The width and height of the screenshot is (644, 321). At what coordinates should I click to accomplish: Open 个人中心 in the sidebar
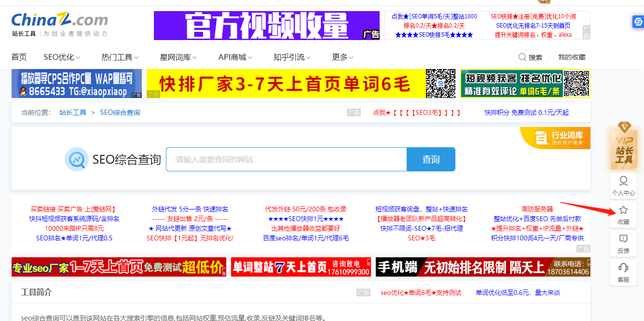623,186
